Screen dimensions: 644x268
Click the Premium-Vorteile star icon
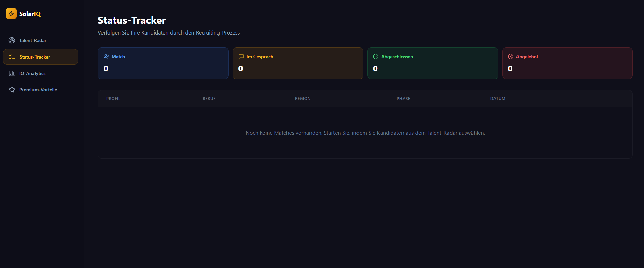(12, 90)
